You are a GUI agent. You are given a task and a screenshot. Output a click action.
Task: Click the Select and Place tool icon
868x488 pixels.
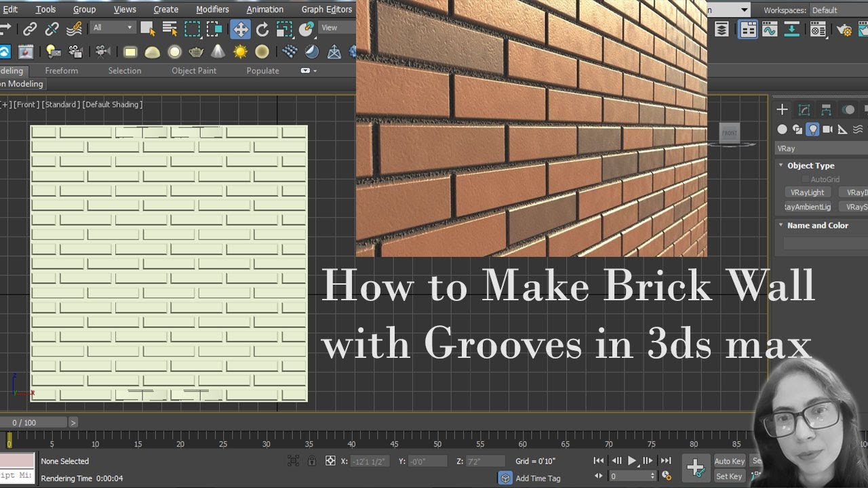tap(307, 28)
